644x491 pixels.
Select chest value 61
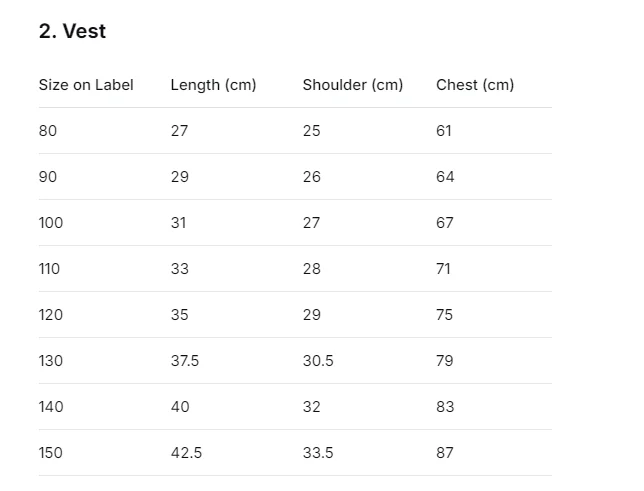[x=444, y=131]
